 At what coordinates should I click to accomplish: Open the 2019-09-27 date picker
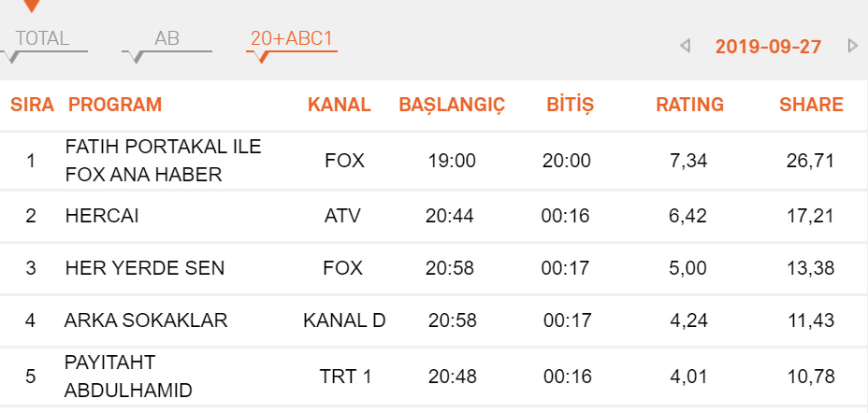[x=768, y=47]
